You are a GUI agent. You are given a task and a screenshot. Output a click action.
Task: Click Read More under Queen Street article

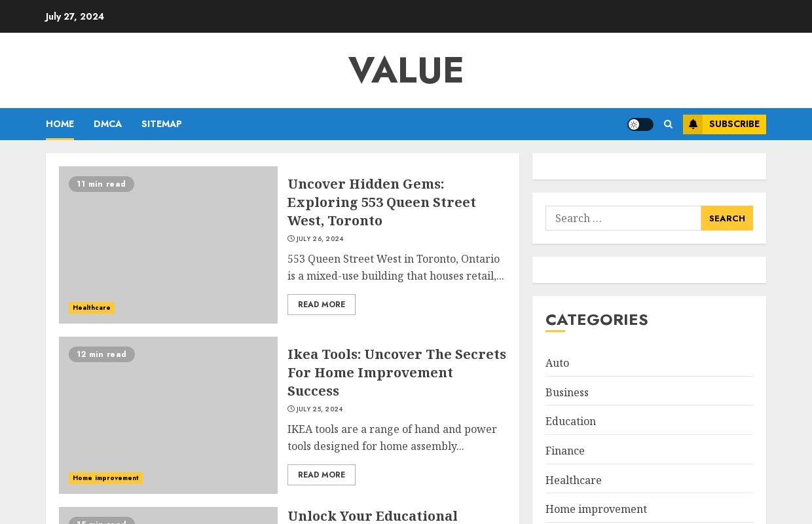click(322, 305)
